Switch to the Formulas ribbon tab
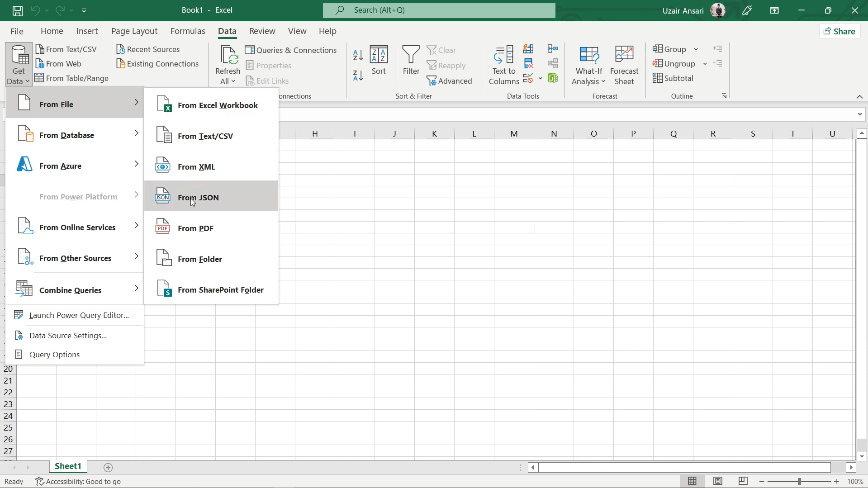This screenshot has width=868, height=488. 188,31
